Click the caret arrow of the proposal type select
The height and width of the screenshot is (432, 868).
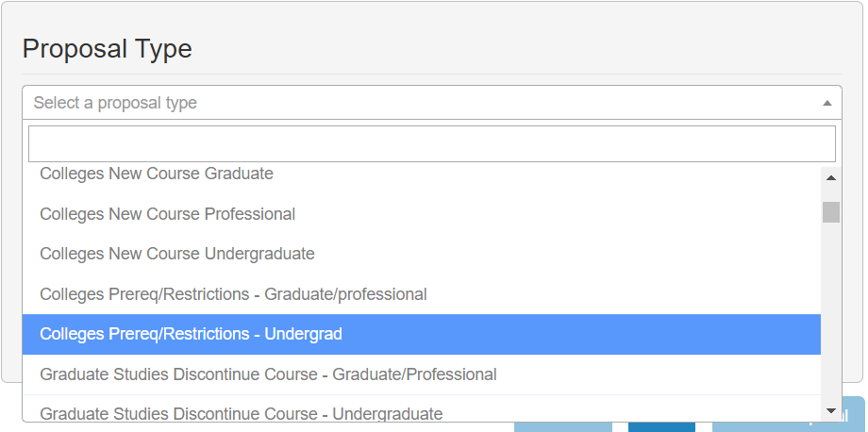(826, 103)
